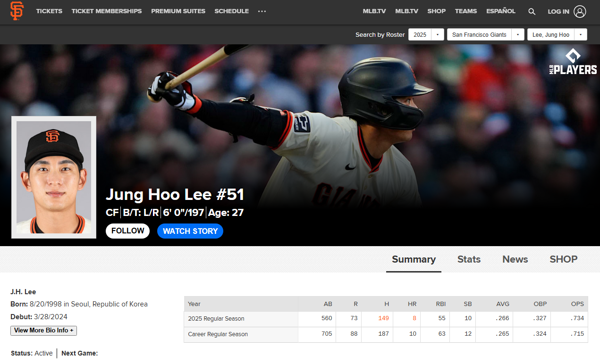Go to Shop in top navigation
The width and height of the screenshot is (600, 364).
pyautogui.click(x=436, y=11)
